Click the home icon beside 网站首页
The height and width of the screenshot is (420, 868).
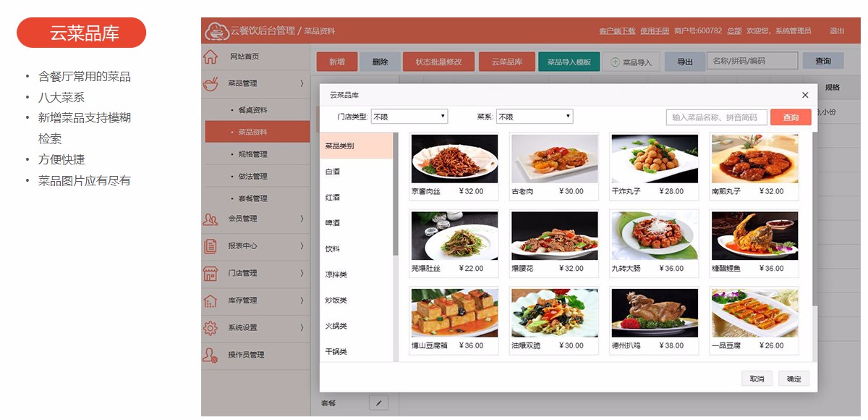coord(210,56)
